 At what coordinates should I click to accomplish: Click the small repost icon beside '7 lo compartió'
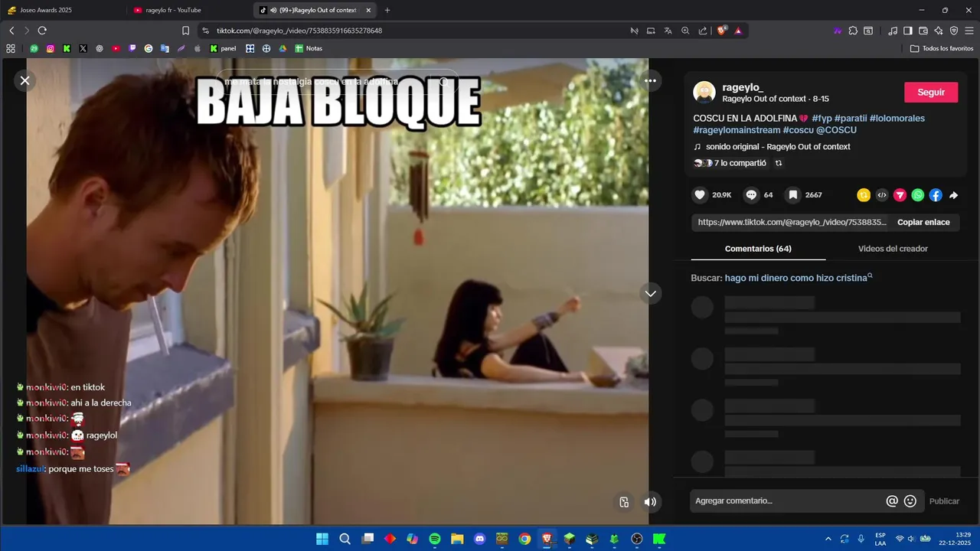(779, 163)
